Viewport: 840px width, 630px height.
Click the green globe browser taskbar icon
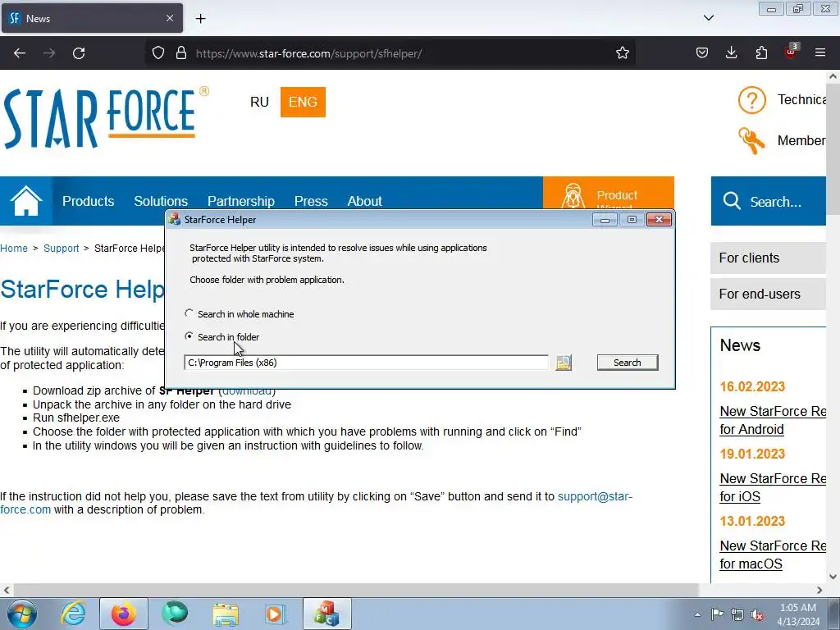point(175,614)
